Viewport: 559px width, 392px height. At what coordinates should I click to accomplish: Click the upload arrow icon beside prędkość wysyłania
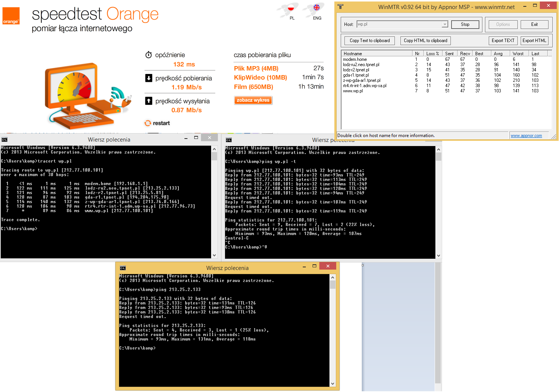[x=149, y=101]
